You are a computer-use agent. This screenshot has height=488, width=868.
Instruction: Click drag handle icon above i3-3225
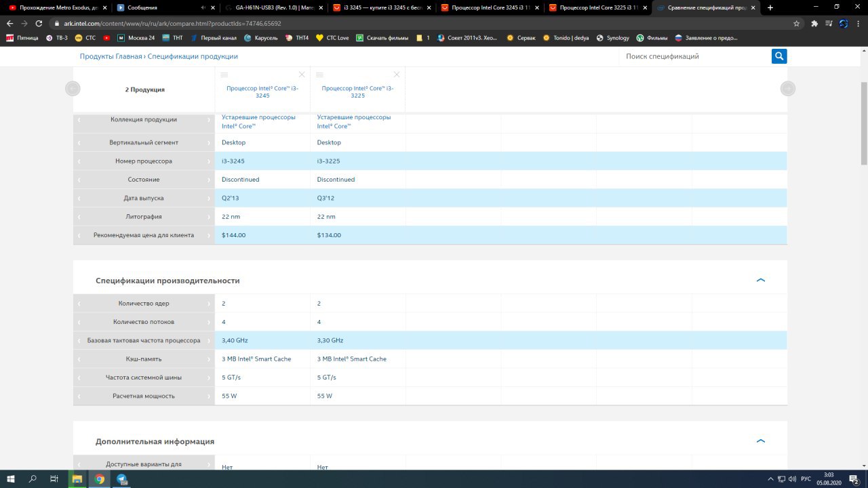[x=319, y=75]
